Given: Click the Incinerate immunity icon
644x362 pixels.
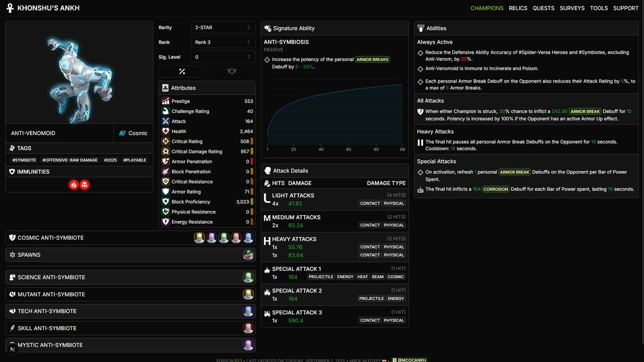Looking at the screenshot, I should [74, 184].
